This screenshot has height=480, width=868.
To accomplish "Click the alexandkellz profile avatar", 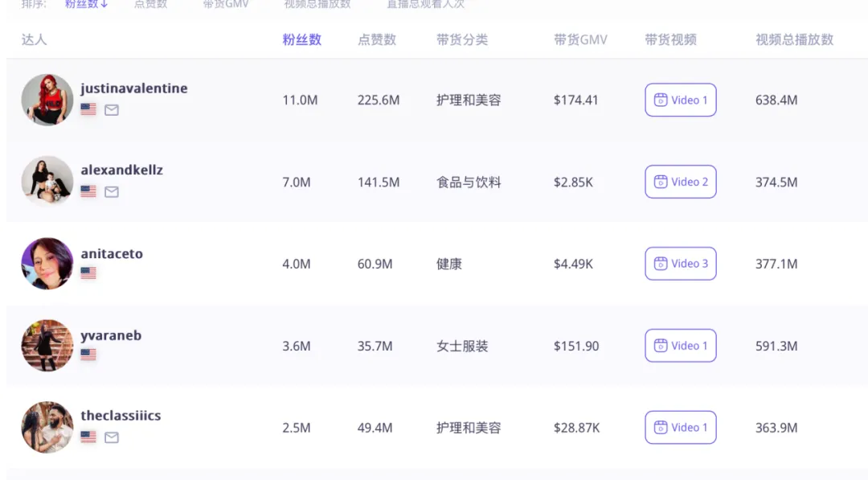I will tap(47, 182).
